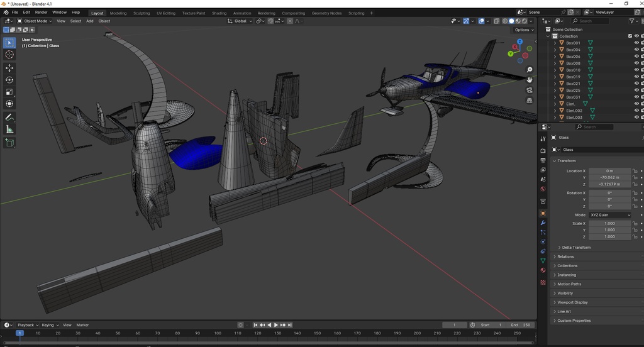
Task: Click the zoom magnifier viewport icon
Action: point(530,70)
